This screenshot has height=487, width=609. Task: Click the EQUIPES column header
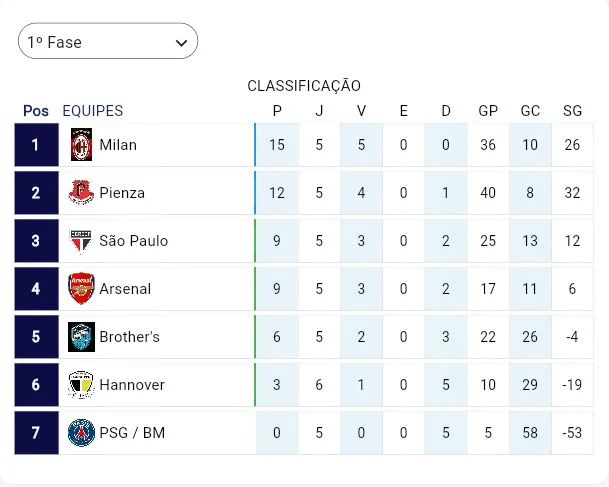click(x=92, y=111)
